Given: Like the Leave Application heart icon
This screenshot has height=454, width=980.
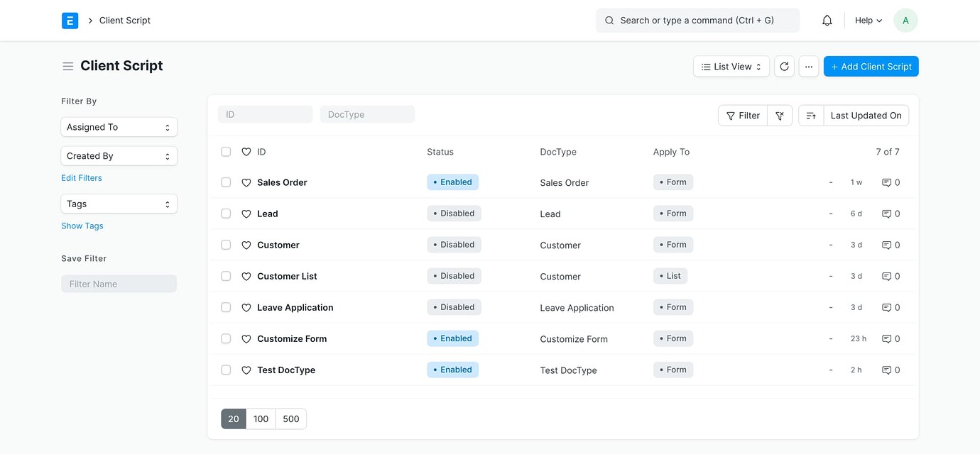Looking at the screenshot, I should pyautogui.click(x=246, y=307).
